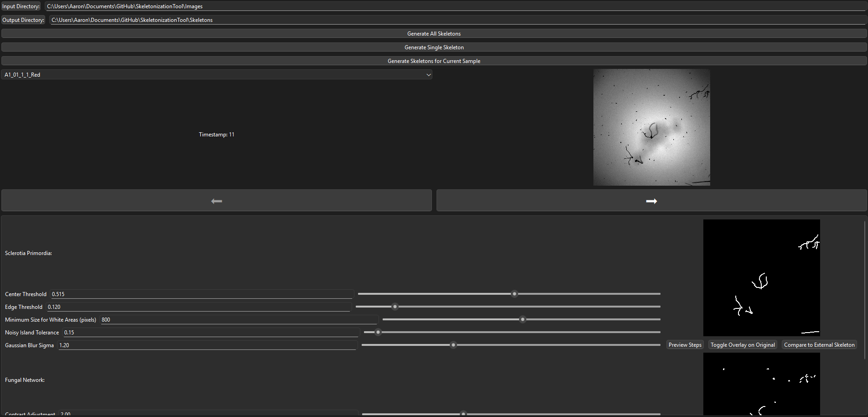Screen dimensions: 868x417
Task: Click the right arrow next image button
Action: [x=651, y=201]
